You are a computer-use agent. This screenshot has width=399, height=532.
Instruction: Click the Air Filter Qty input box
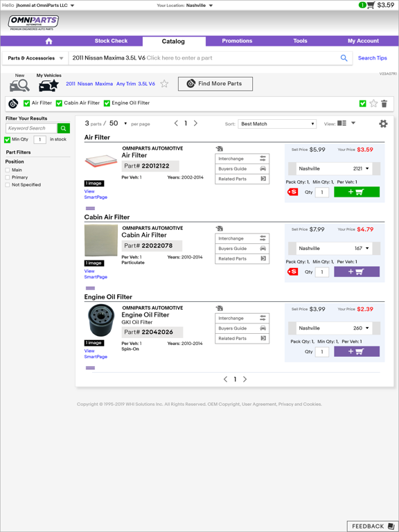point(322,193)
